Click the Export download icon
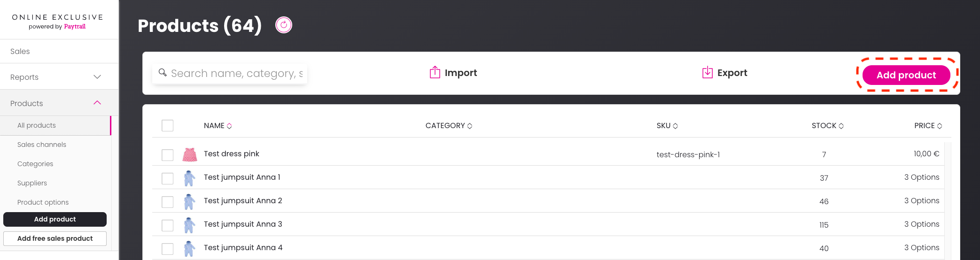This screenshot has width=980, height=260. click(x=708, y=72)
